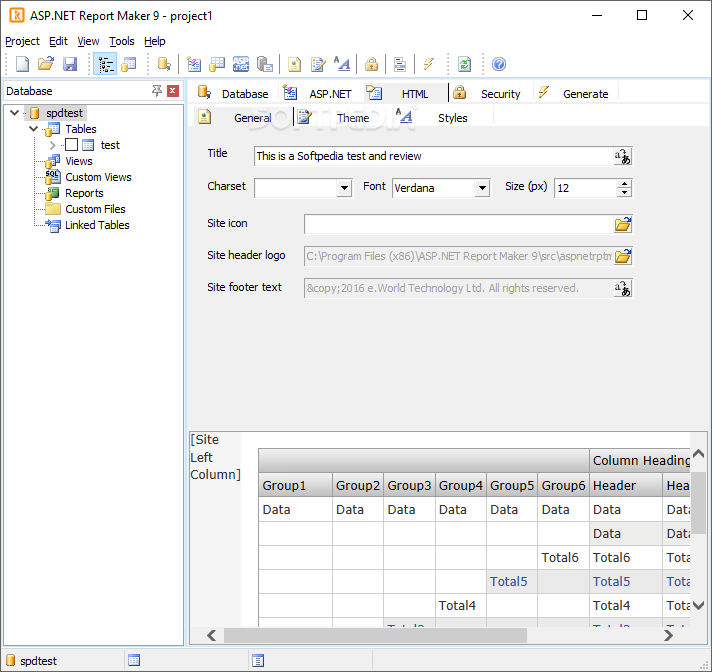
Task: Click browse folder icon for Site icon
Action: pyautogui.click(x=623, y=225)
